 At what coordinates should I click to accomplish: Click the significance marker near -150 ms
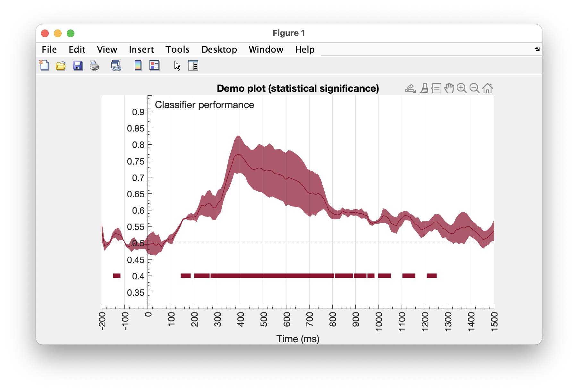pos(117,276)
